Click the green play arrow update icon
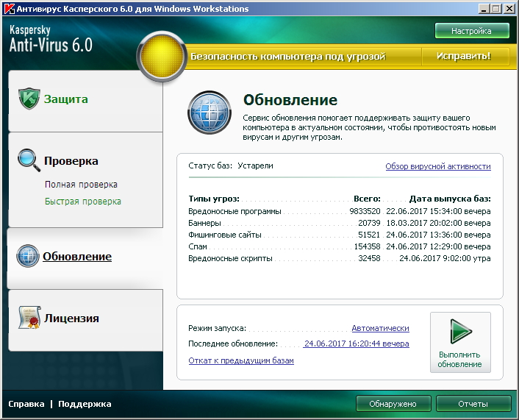This screenshot has height=420, width=519. pyautogui.click(x=459, y=332)
